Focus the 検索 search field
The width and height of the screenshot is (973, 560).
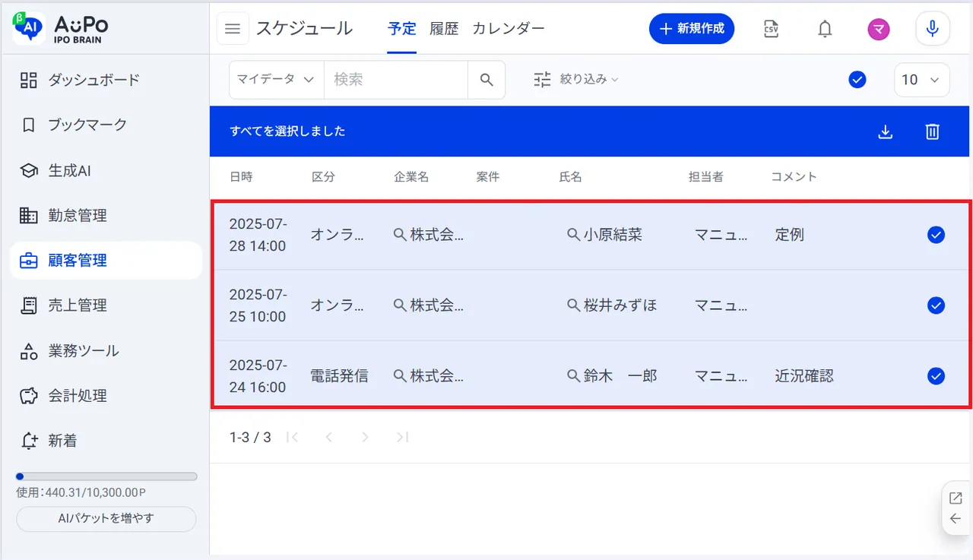coord(396,80)
